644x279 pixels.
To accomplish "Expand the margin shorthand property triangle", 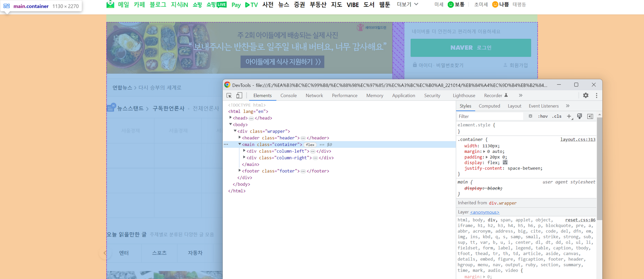I will (484, 151).
